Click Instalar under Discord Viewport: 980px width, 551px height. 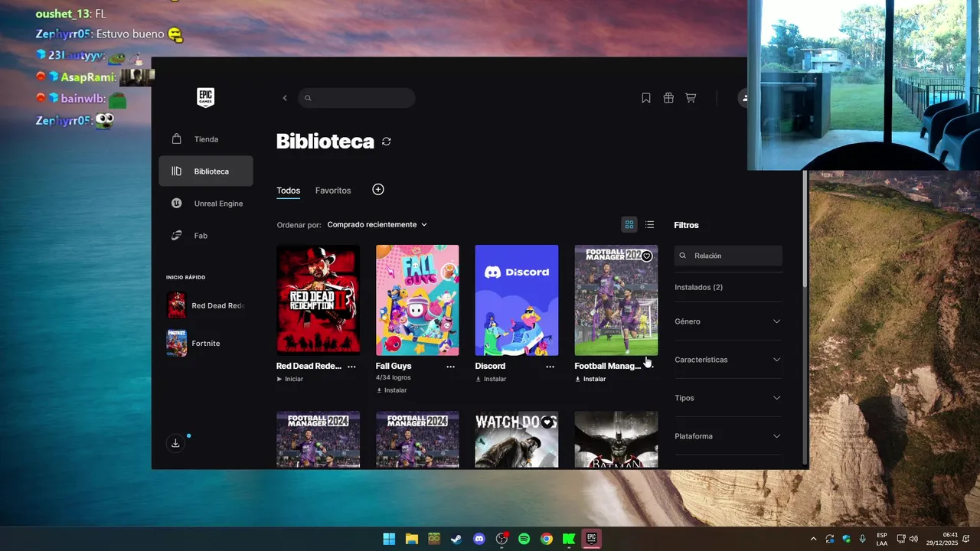click(492, 379)
